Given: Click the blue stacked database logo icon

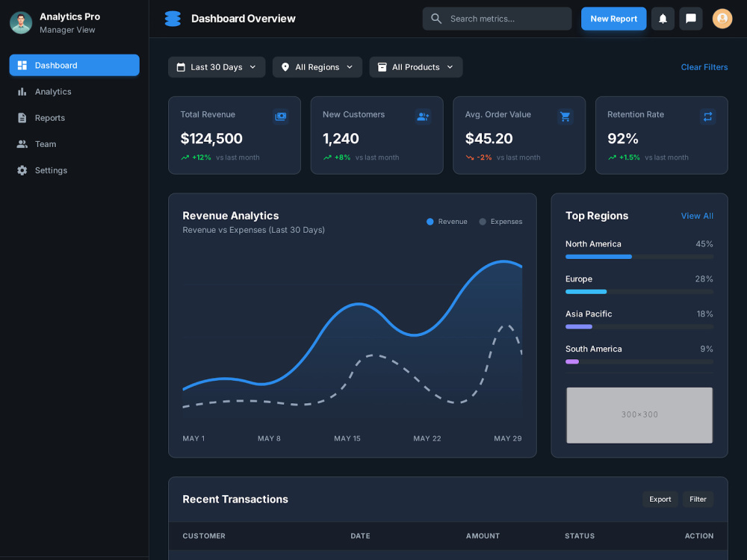Looking at the screenshot, I should click(173, 19).
